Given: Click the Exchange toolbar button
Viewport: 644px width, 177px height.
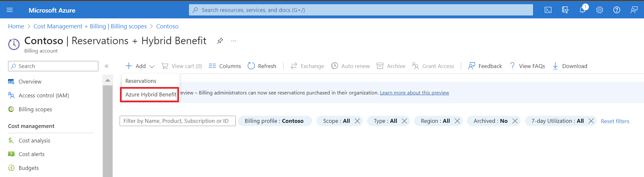Looking at the screenshot, I should [307, 66].
